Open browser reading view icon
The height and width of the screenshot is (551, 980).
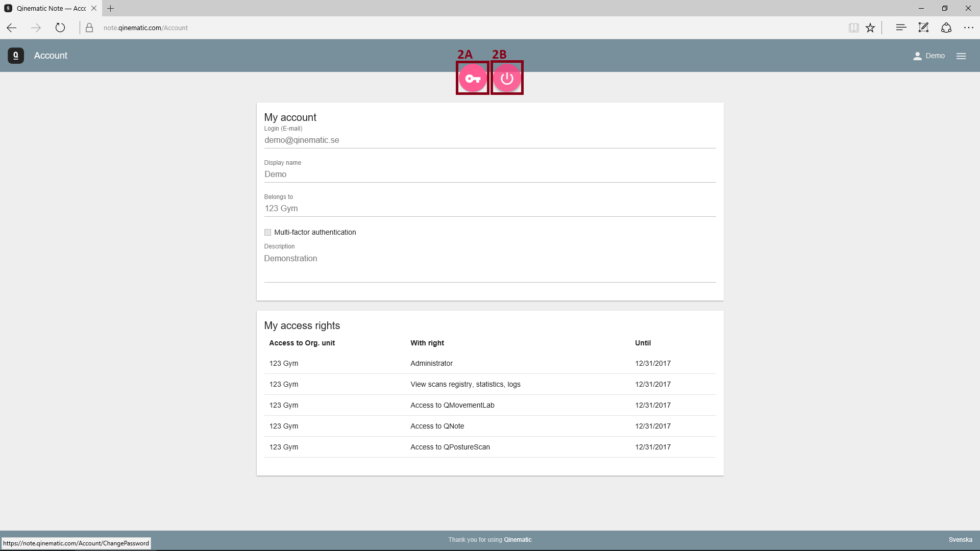pos(853,28)
